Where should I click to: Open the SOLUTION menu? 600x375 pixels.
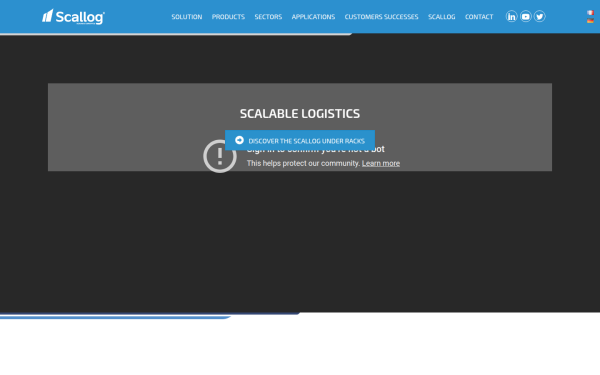187,17
